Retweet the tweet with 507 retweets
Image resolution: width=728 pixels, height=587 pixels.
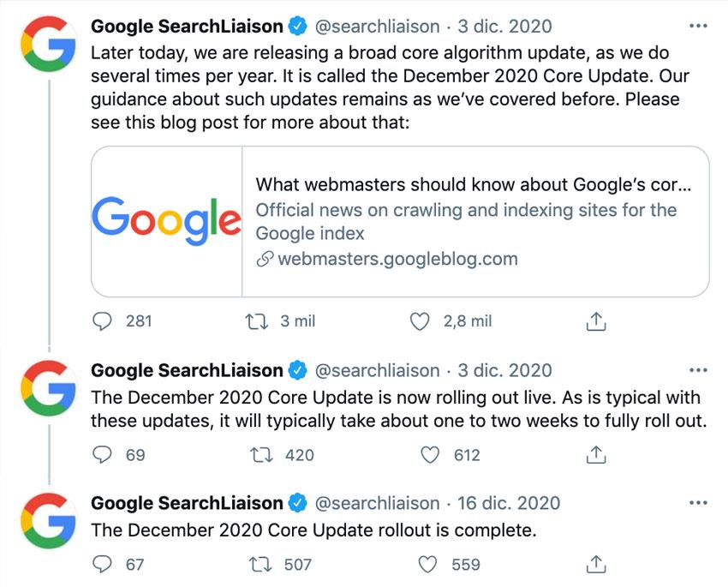coord(260,565)
